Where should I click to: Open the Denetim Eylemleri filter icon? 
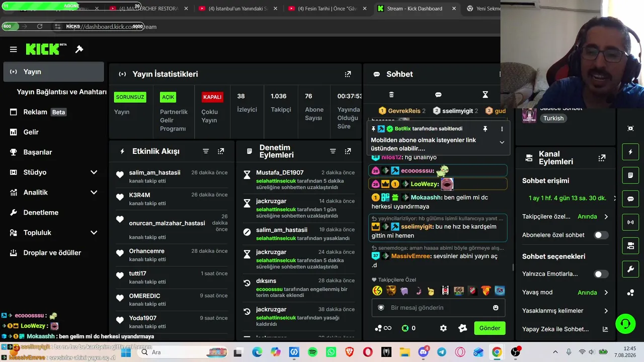click(x=333, y=151)
